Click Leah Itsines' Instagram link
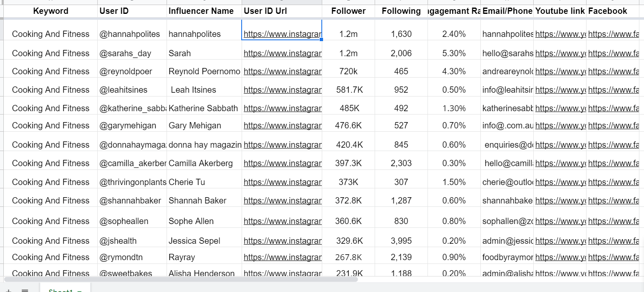This screenshot has width=644, height=292. 282,90
